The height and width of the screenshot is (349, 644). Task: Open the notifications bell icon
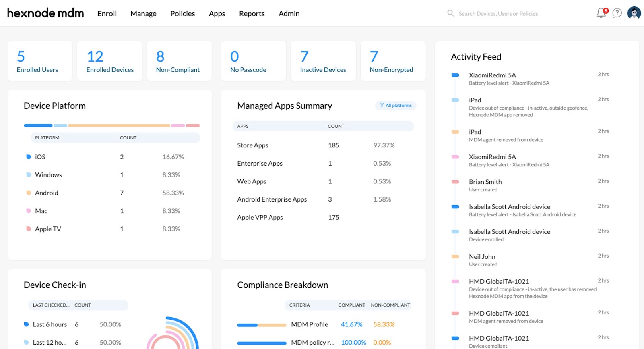point(601,13)
